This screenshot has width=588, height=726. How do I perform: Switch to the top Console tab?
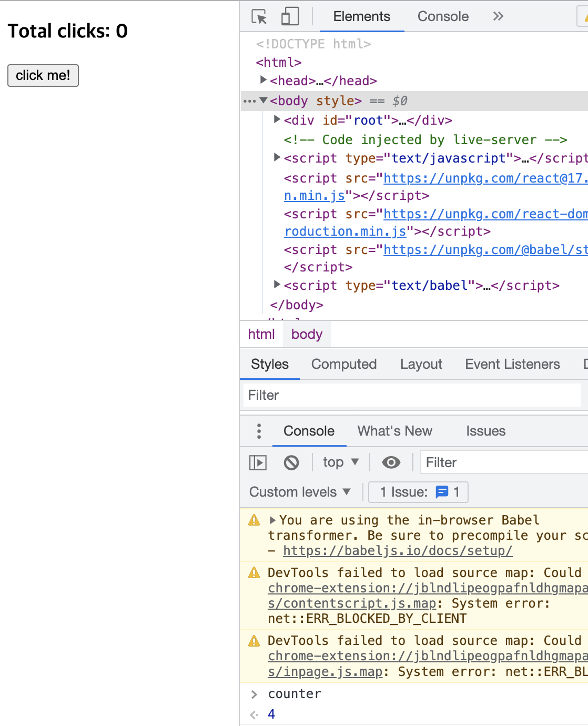tap(443, 16)
